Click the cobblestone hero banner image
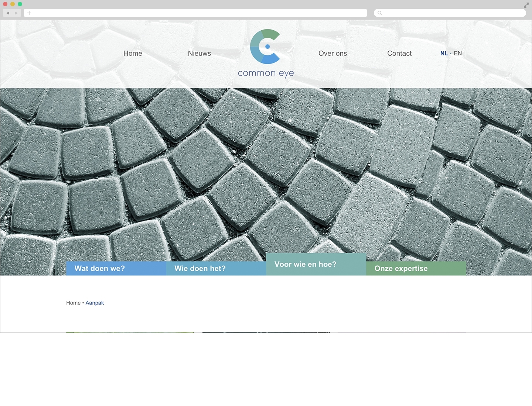The height and width of the screenshot is (406, 532). point(266,170)
